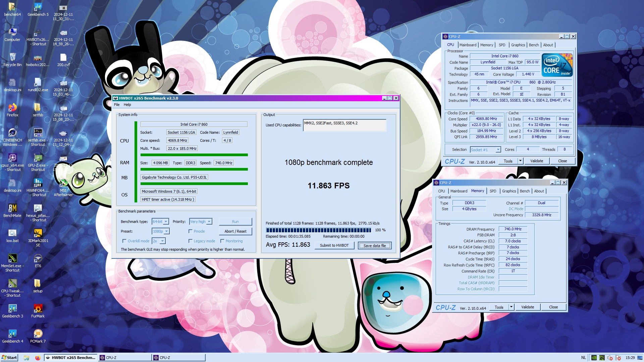Launch FurMark desktop icon

coord(38,311)
